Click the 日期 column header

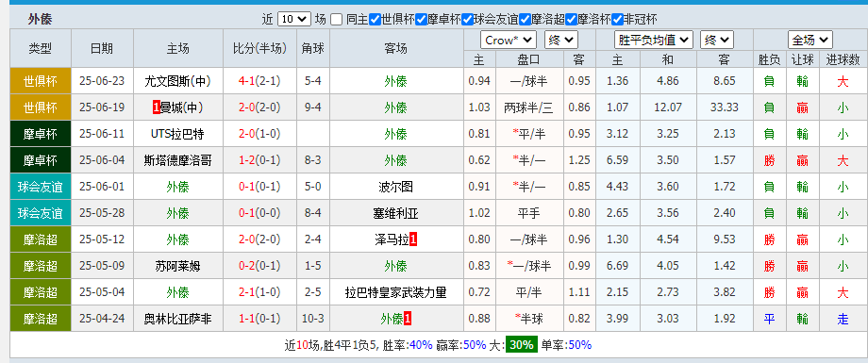[x=102, y=48]
